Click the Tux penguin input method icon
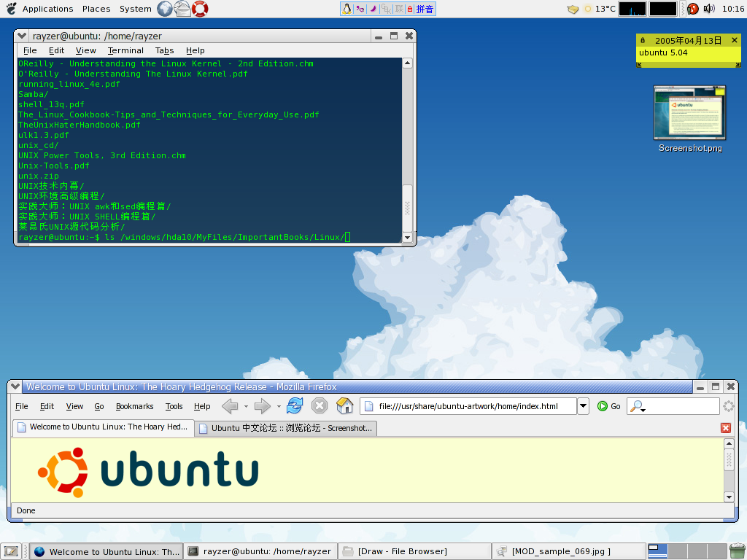The width and height of the screenshot is (747, 560). point(347,9)
